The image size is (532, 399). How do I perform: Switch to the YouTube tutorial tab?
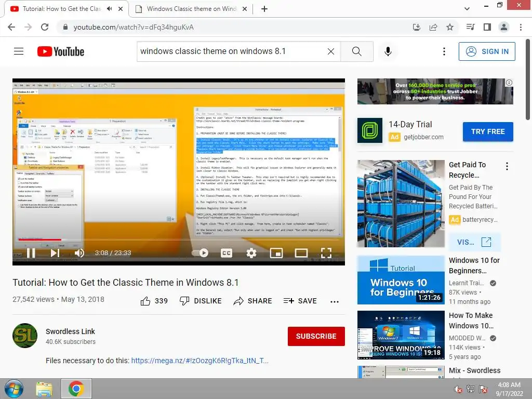62,9
